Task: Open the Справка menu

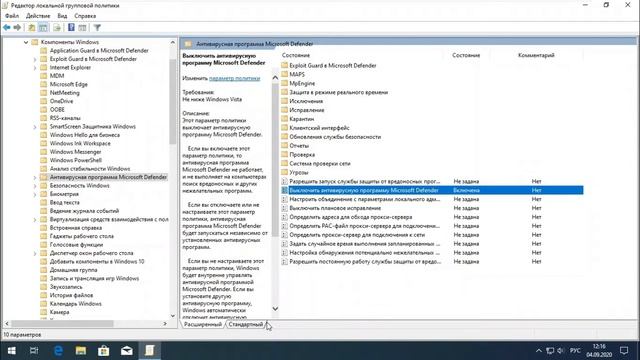Action: pos(85,16)
